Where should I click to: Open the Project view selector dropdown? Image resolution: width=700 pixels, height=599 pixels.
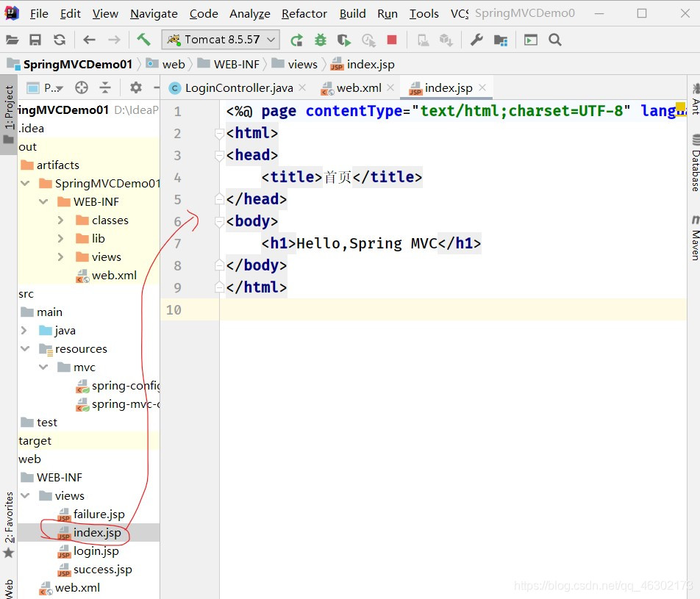[45, 88]
